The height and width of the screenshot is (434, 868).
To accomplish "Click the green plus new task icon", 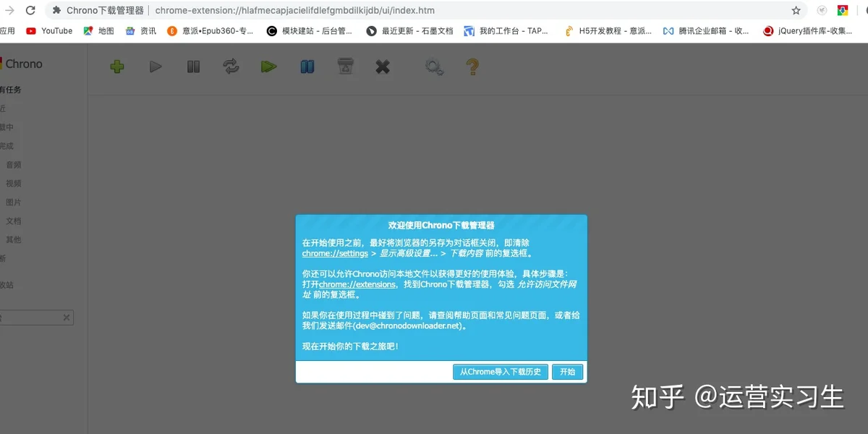I will pyautogui.click(x=117, y=67).
